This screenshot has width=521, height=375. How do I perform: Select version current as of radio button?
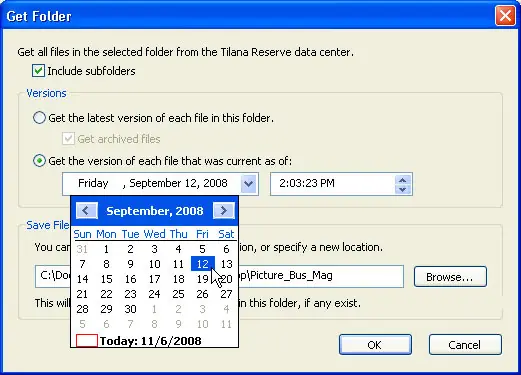coord(39,161)
